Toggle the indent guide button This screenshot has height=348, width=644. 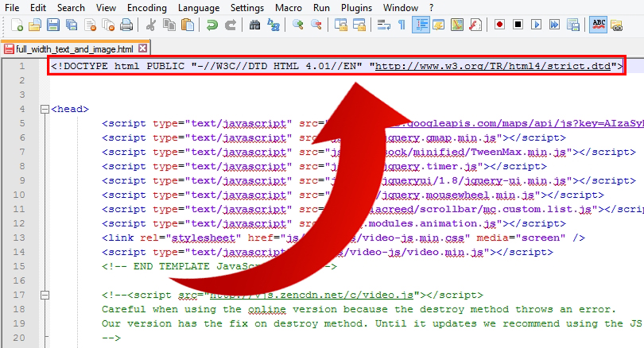pos(421,25)
